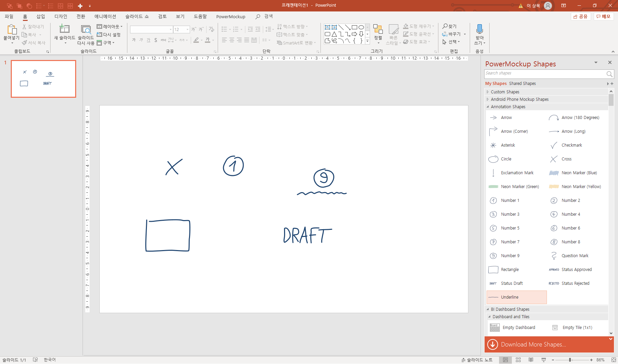The image size is (618, 364).
Task: Toggle bulleted list formatting
Action: [x=224, y=29]
